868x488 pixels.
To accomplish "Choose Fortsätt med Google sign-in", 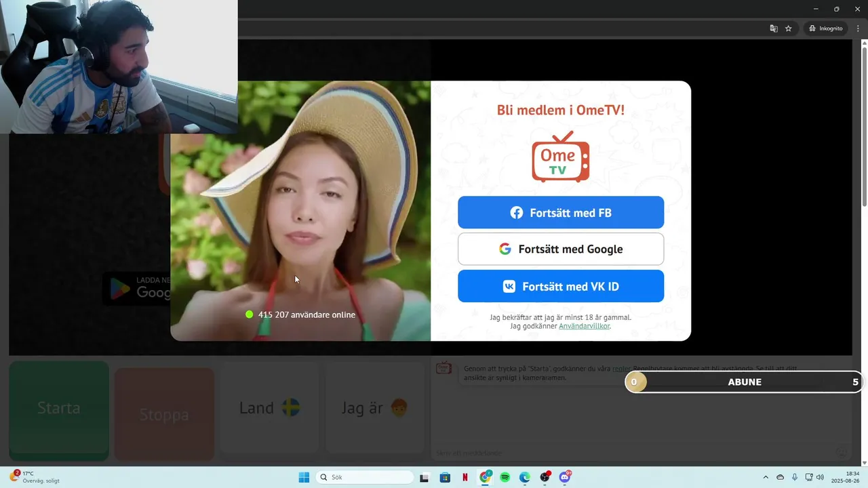I will pos(561,249).
